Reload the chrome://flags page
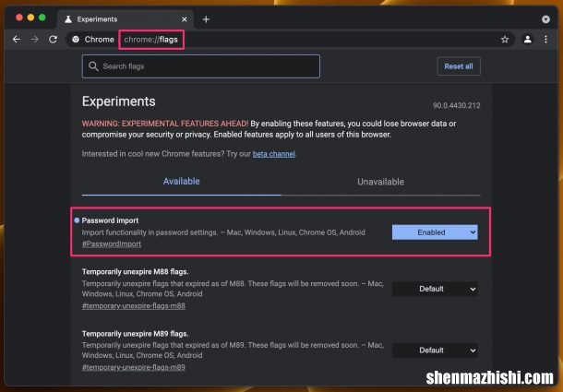This screenshot has width=563, height=392. [x=54, y=39]
